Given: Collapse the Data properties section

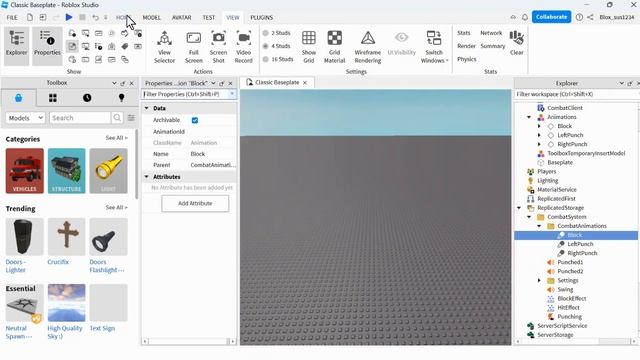Looking at the screenshot, I should pos(147,108).
